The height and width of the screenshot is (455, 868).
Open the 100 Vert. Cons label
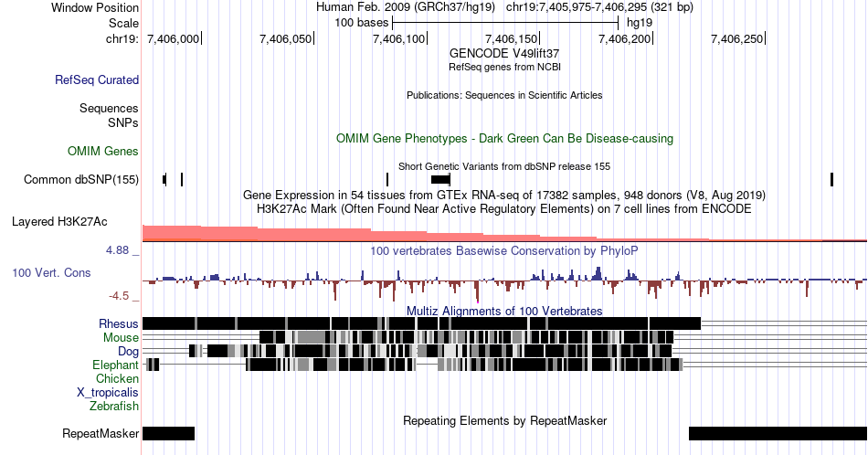(x=51, y=273)
